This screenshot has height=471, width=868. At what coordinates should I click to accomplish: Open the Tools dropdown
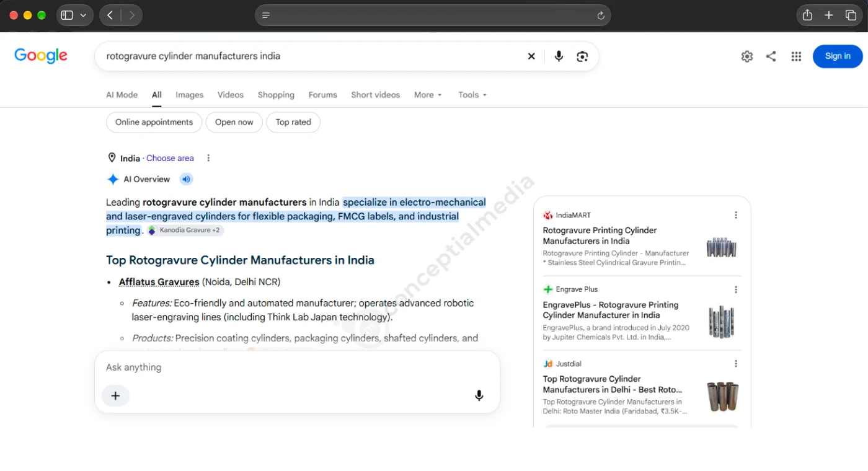[472, 95]
